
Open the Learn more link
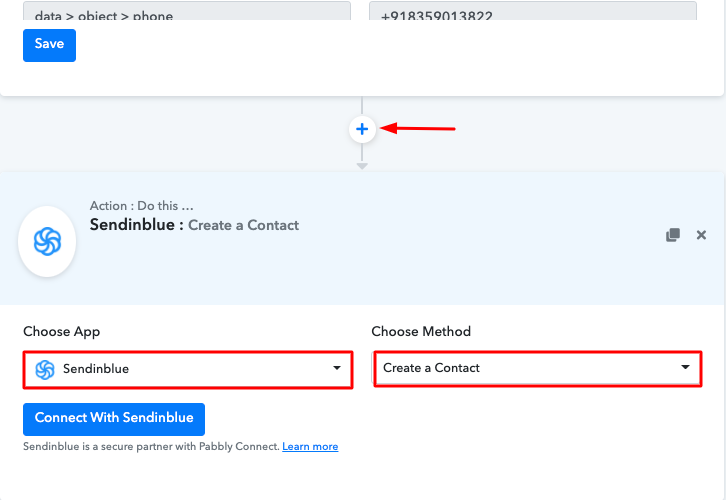[x=310, y=447]
